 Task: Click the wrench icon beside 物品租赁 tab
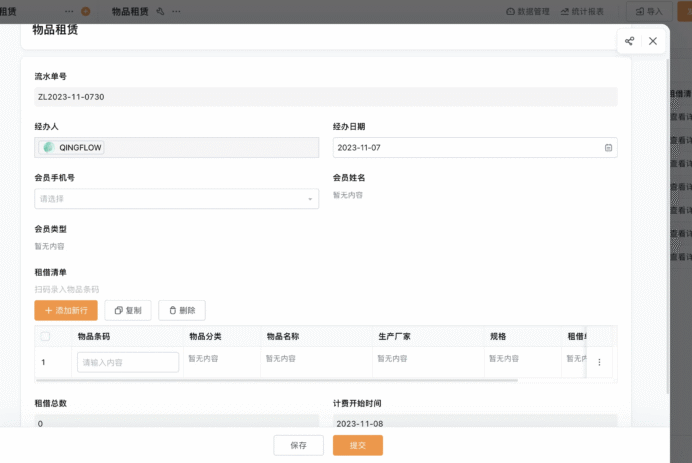pos(161,11)
